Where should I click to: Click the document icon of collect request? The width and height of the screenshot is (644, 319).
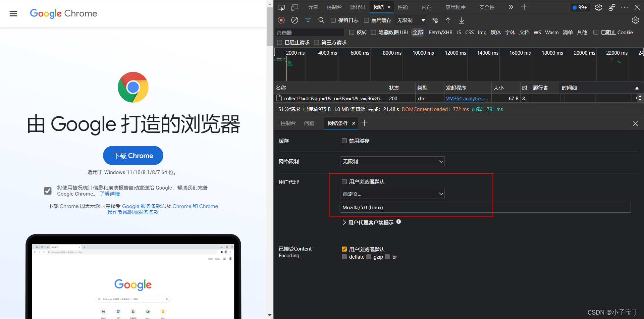click(x=279, y=98)
